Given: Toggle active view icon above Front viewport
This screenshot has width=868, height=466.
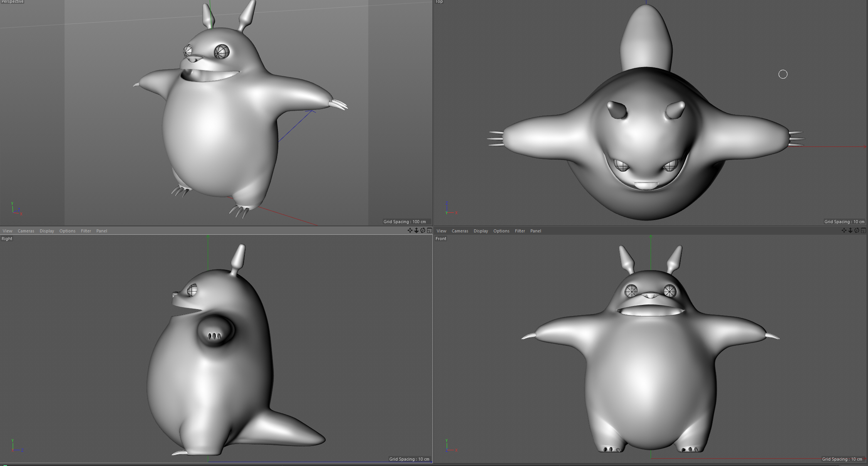Looking at the screenshot, I should 863,230.
